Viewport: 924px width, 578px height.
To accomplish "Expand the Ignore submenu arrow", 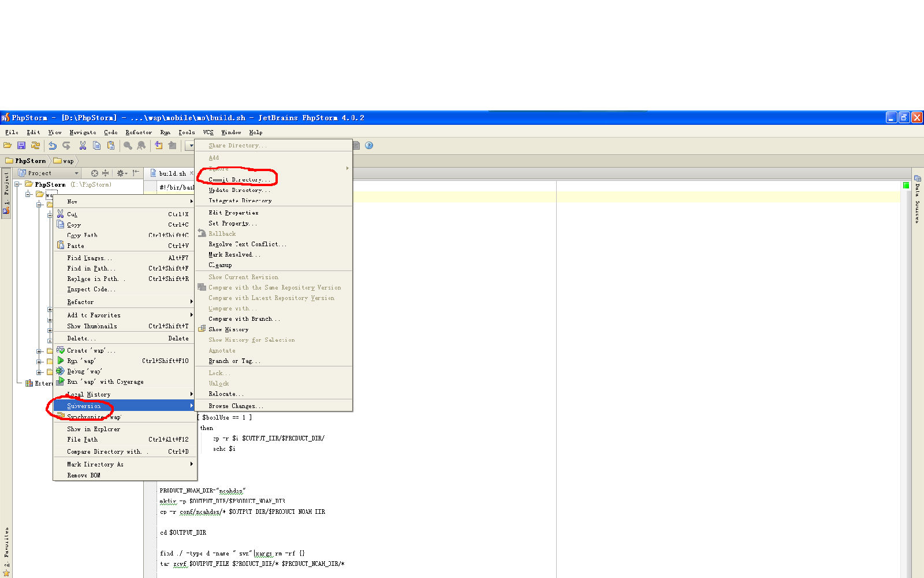I will 347,168.
